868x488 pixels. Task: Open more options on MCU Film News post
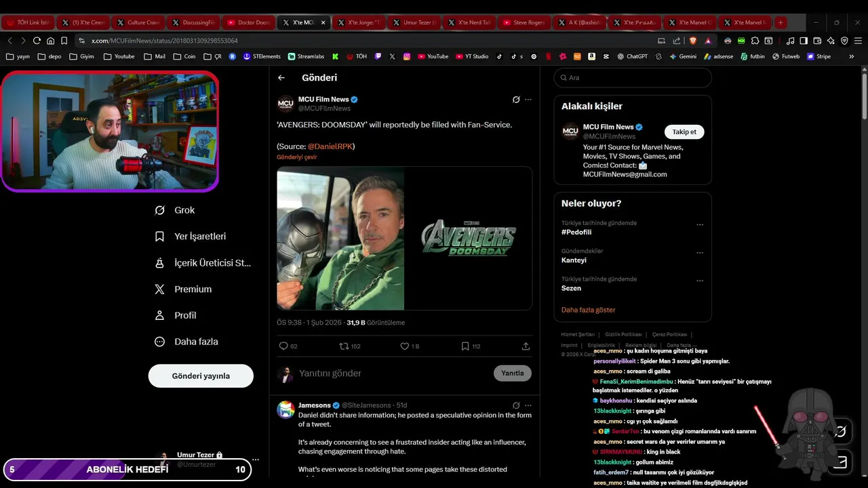pos(528,100)
